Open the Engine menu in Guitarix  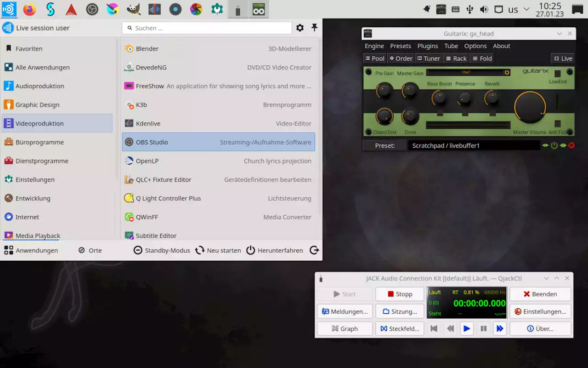374,46
